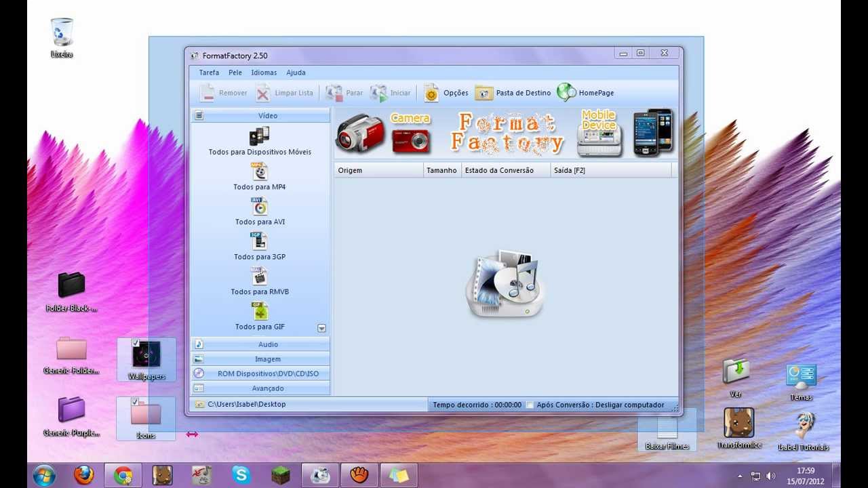Image resolution: width=868 pixels, height=488 pixels.
Task: Select the Baixar Filmes desktop icon
Action: (x=667, y=433)
